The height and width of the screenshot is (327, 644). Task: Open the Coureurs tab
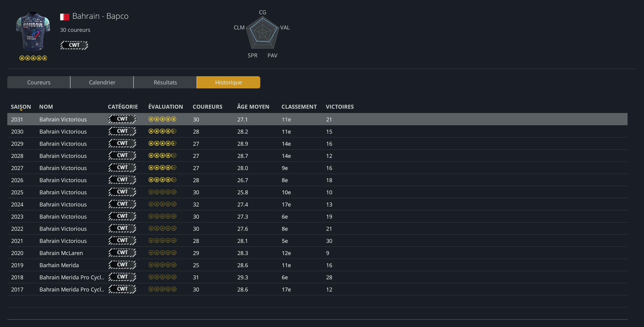coord(39,82)
